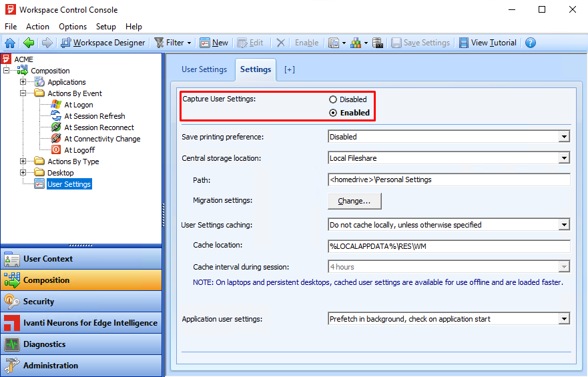Select At Logon in the tree
The width and height of the screenshot is (588, 377).
point(78,105)
